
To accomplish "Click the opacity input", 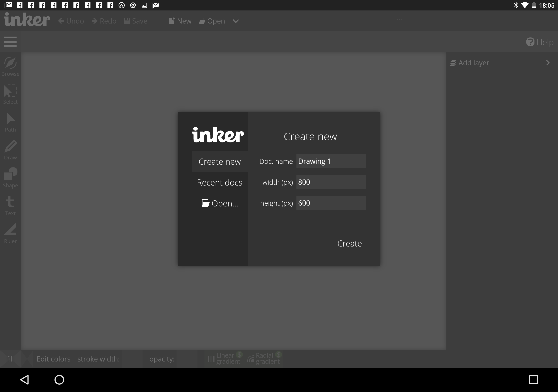I will [187, 359].
